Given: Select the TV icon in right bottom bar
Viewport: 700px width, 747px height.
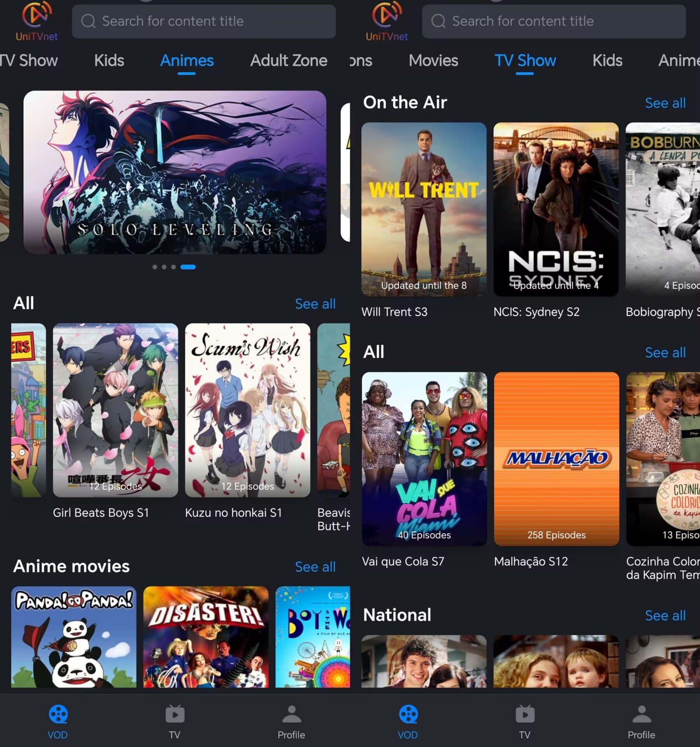Looking at the screenshot, I should [525, 714].
